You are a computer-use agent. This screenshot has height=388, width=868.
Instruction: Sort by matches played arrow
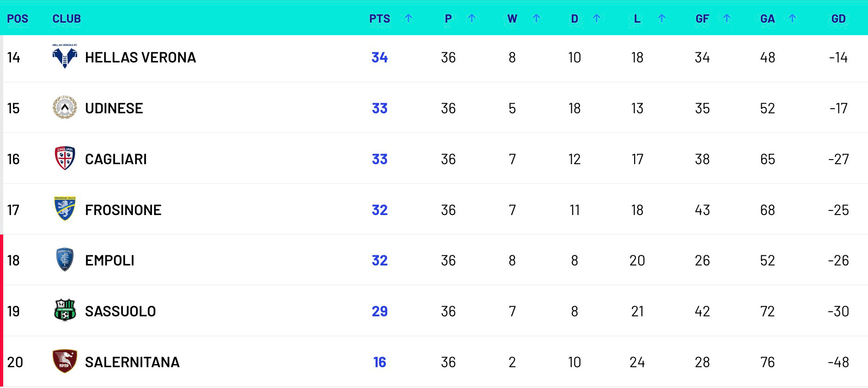471,18
